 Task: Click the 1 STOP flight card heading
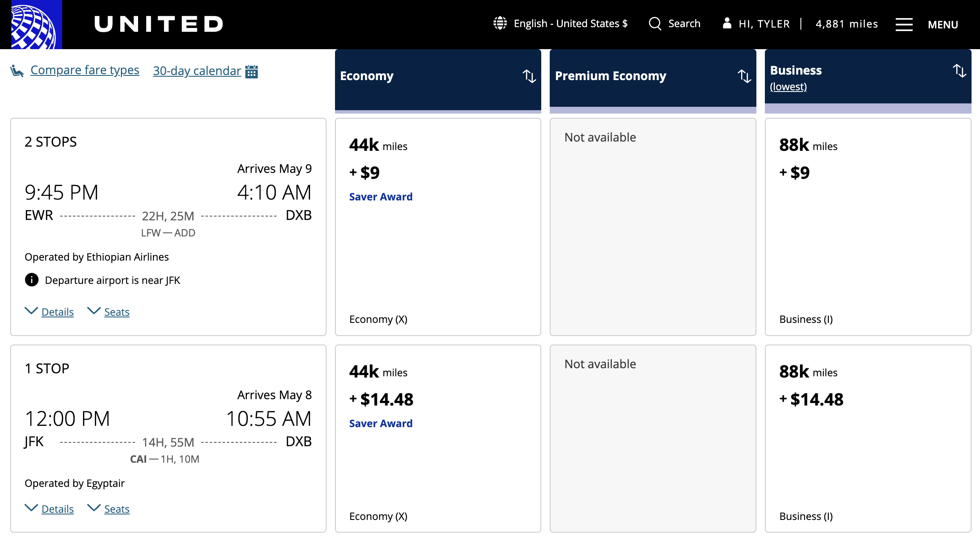[x=47, y=369]
